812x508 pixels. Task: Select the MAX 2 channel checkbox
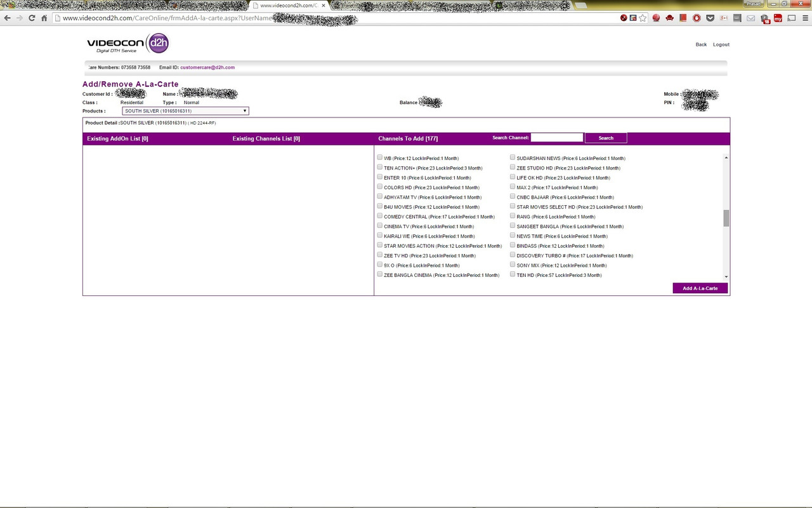[x=513, y=187]
